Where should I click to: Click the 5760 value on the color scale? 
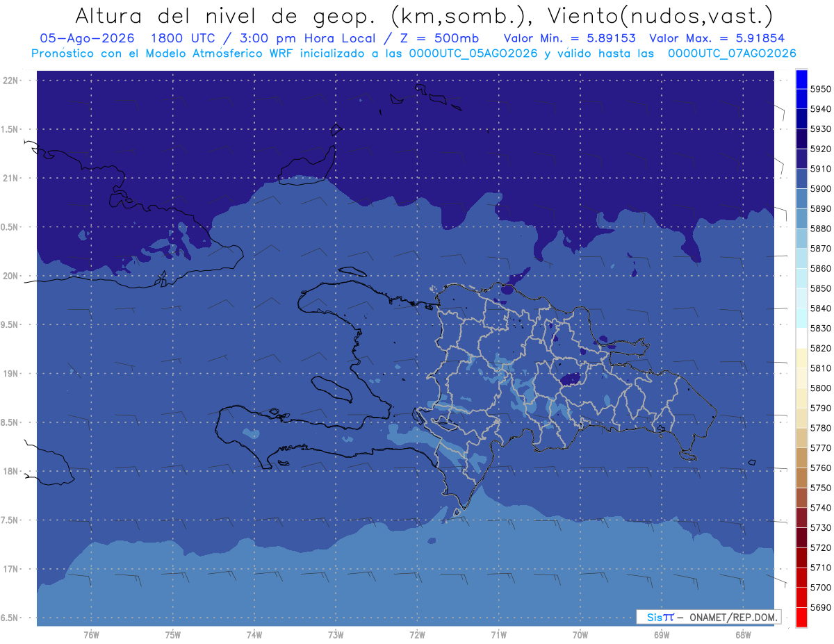click(820, 468)
